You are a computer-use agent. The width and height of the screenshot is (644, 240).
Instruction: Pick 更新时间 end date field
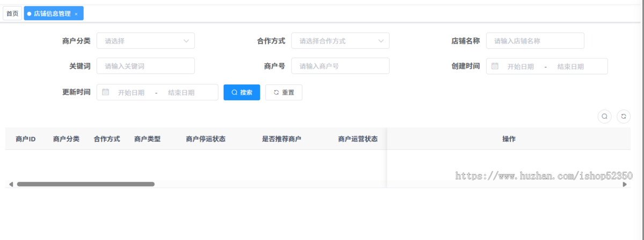pos(181,93)
